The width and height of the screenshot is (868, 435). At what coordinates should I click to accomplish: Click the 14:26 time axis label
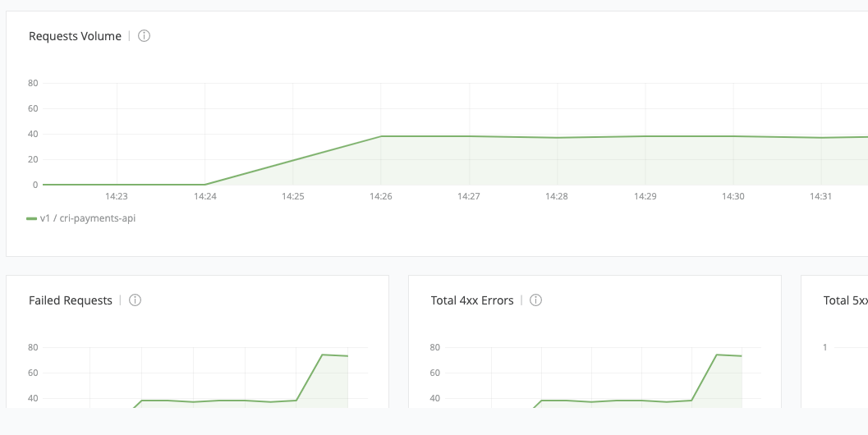[381, 196]
